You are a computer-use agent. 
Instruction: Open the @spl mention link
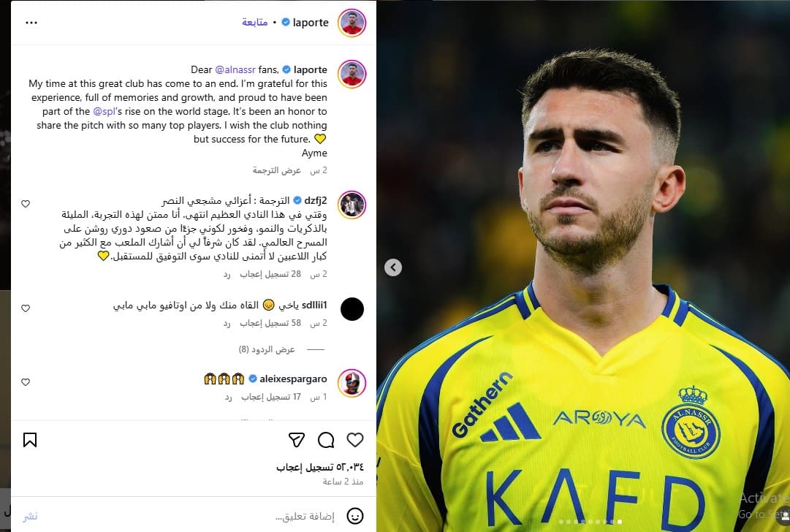tap(105, 111)
